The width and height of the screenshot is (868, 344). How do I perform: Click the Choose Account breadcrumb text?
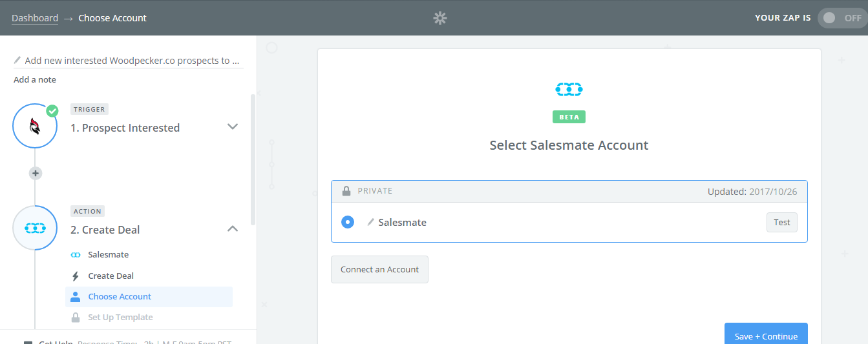(112, 18)
